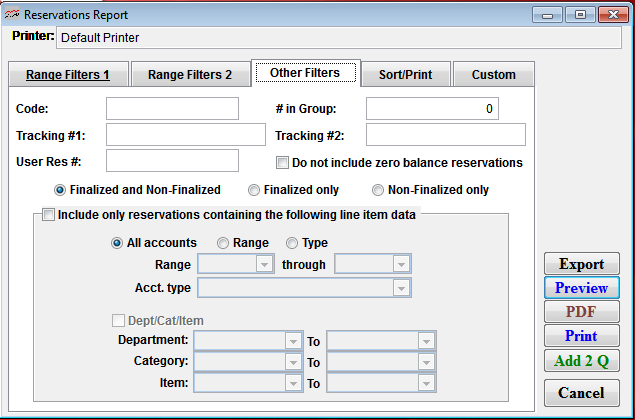This screenshot has height=420, width=635.
Task: Expand the Acct. type dropdown
Action: [x=401, y=288]
